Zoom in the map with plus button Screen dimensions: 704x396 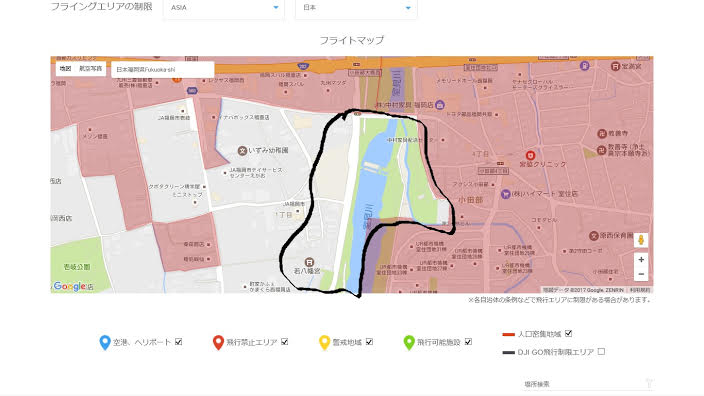click(641, 260)
